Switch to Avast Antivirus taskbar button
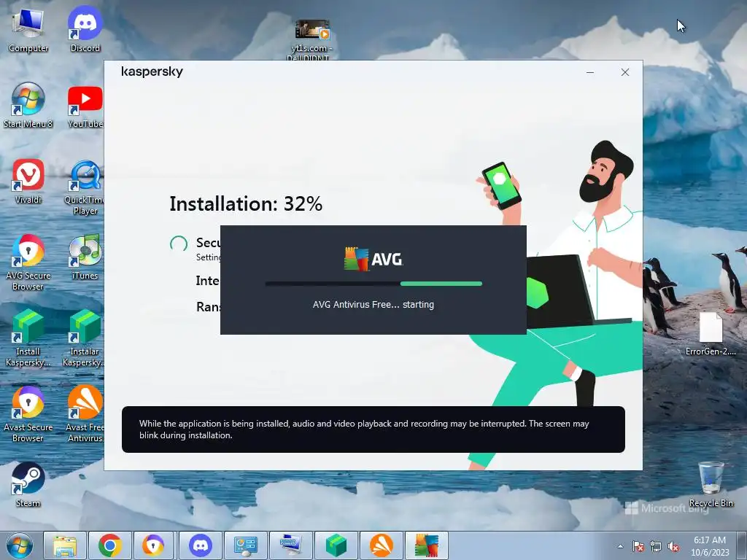The height and width of the screenshot is (560, 747). pos(381,545)
